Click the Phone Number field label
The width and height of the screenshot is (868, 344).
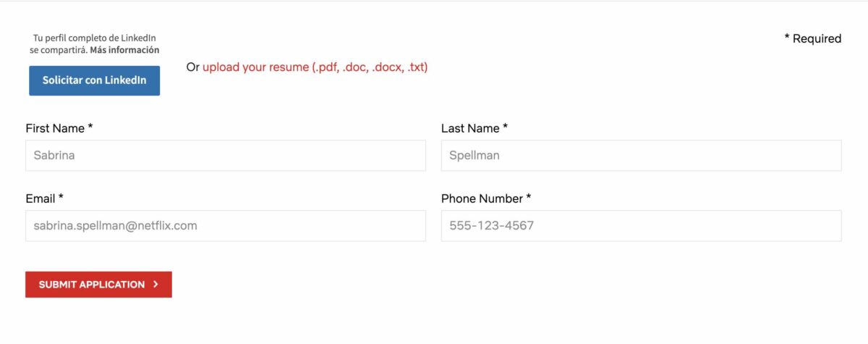(x=482, y=198)
